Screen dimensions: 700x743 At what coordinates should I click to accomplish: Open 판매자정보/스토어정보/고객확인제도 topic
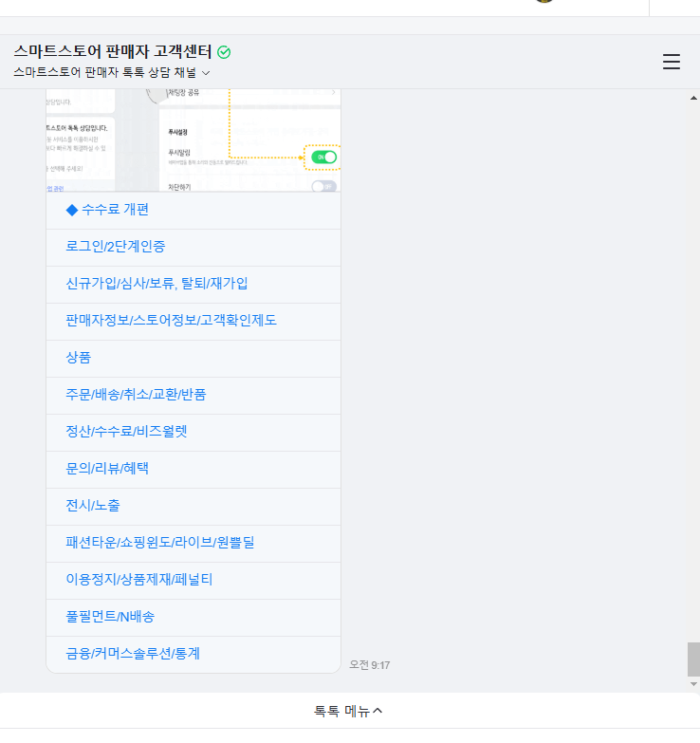tap(193, 322)
